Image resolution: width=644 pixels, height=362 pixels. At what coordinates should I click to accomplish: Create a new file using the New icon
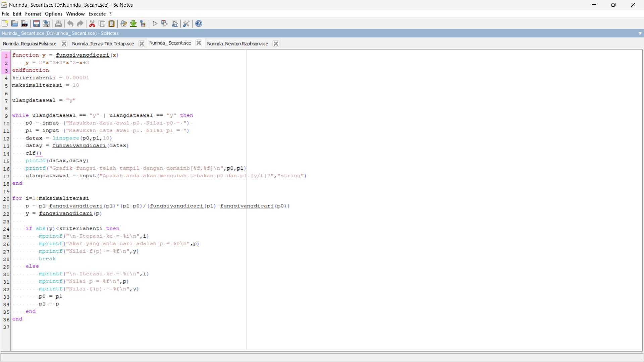tap(5, 24)
